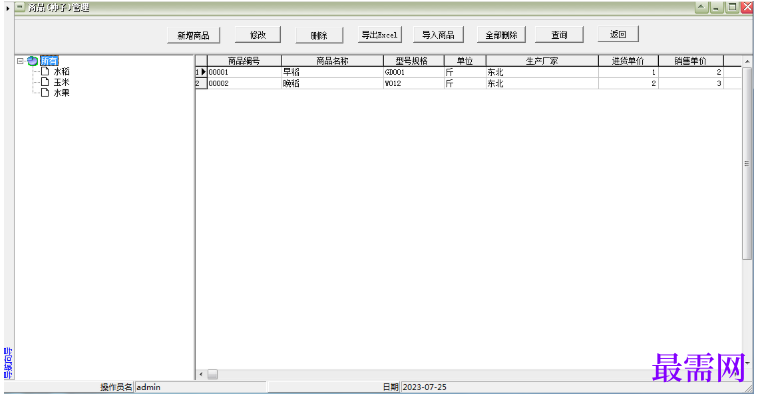Export the list with 导出Excel
The width and height of the screenshot is (764, 399).
coord(380,35)
